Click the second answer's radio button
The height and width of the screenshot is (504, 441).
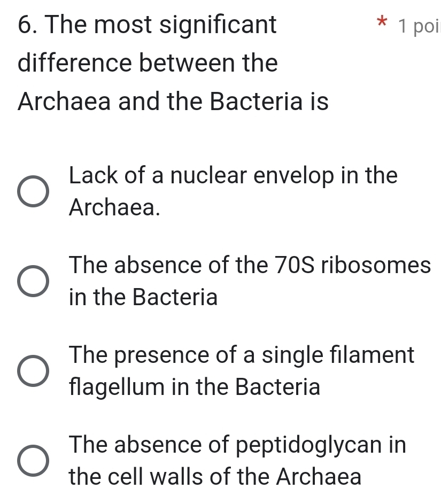pyautogui.click(x=34, y=281)
